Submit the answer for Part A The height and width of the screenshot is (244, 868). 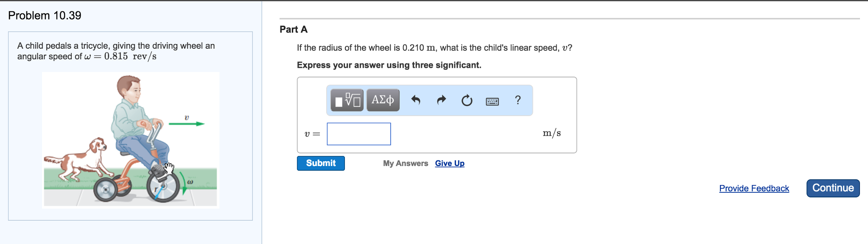point(320,163)
